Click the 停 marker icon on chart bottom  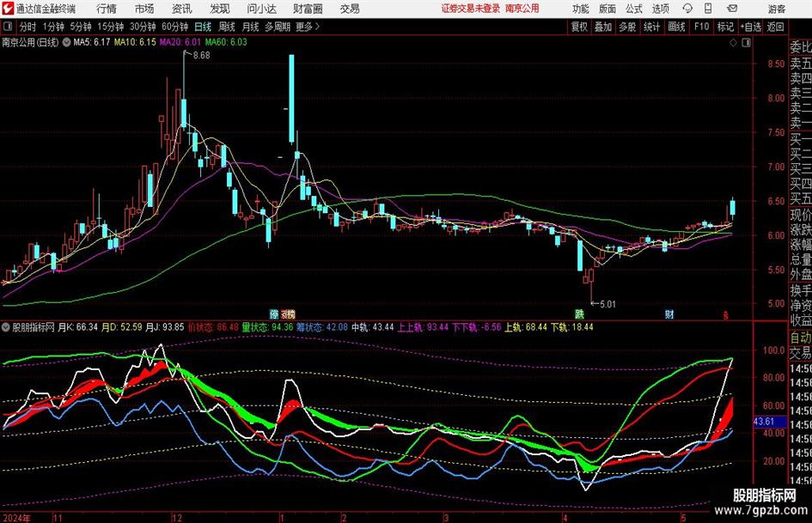tap(274, 314)
